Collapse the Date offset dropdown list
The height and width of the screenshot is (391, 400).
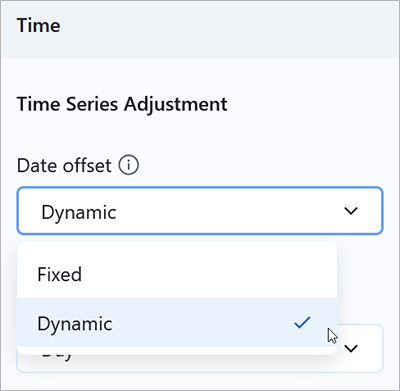[x=351, y=211]
